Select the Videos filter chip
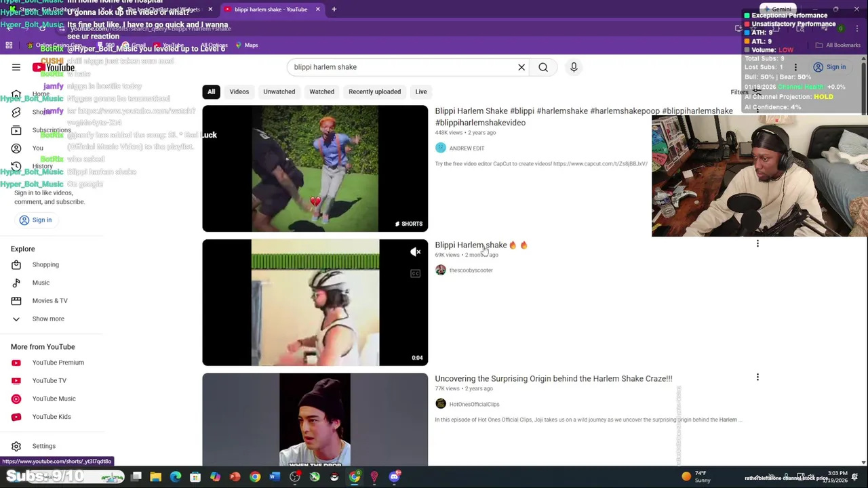The width and height of the screenshot is (868, 488). coord(239,91)
